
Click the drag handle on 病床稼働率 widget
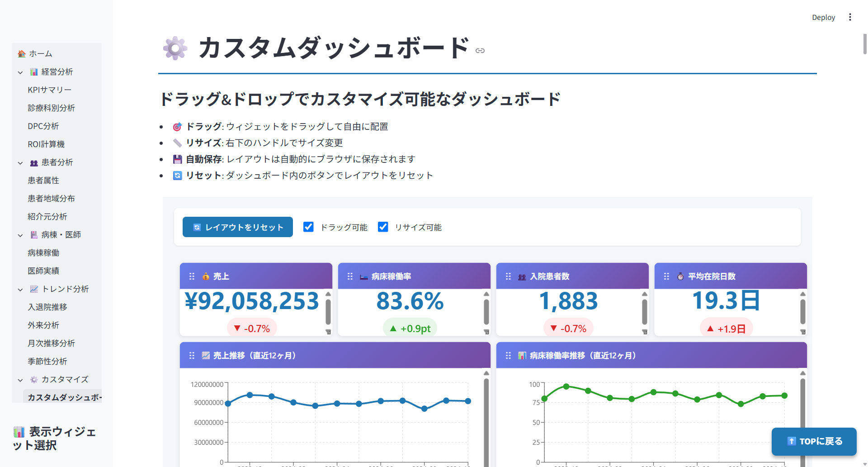[x=350, y=276]
